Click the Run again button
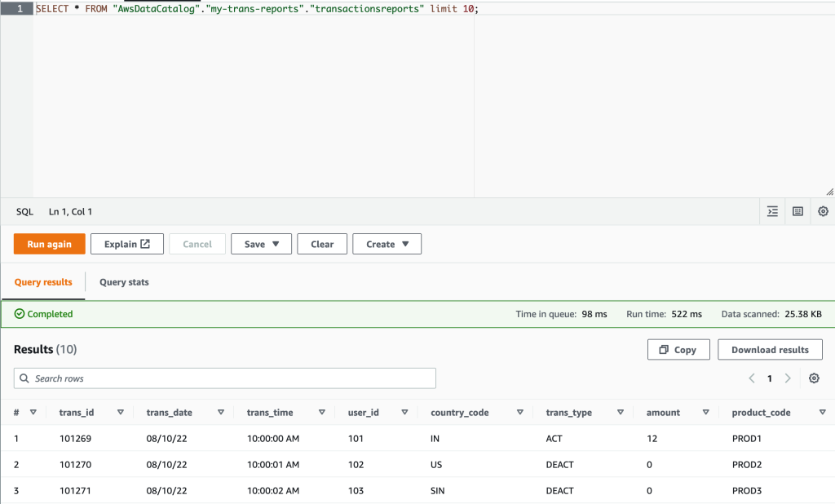 coord(49,243)
